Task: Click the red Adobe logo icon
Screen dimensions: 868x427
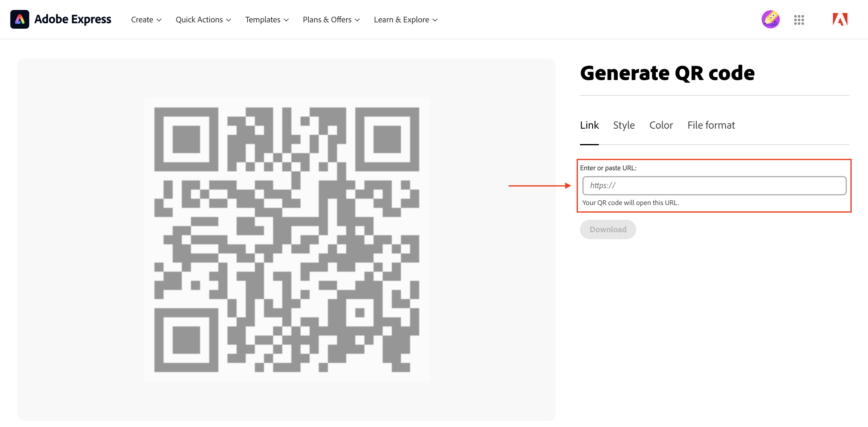Action: pos(840,20)
